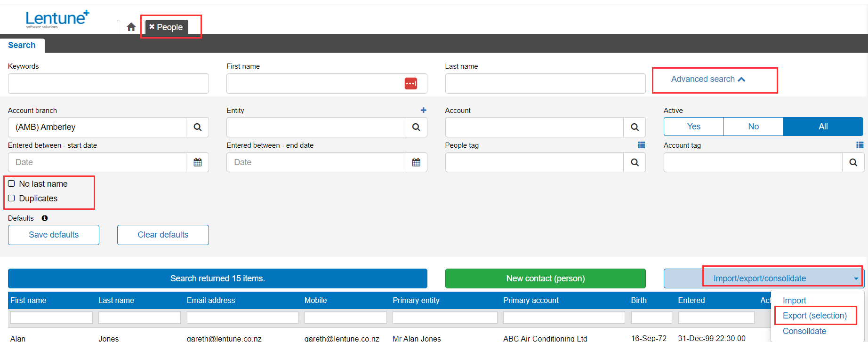This screenshot has height=342, width=868.
Task: Sort by First name column header
Action: [x=28, y=300]
